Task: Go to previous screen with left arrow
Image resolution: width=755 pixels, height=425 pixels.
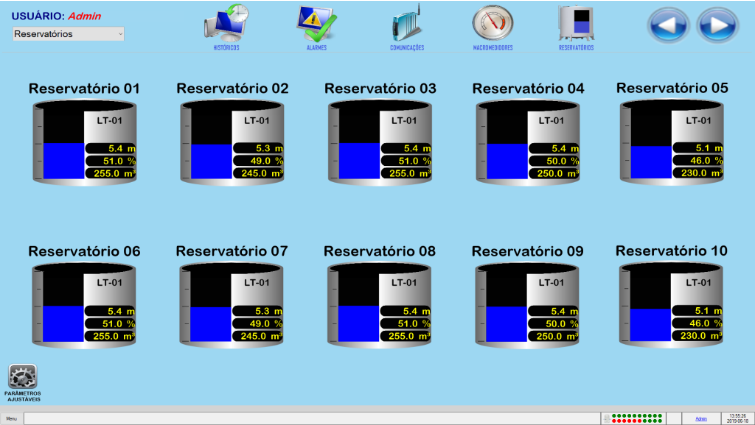Action: (x=669, y=25)
